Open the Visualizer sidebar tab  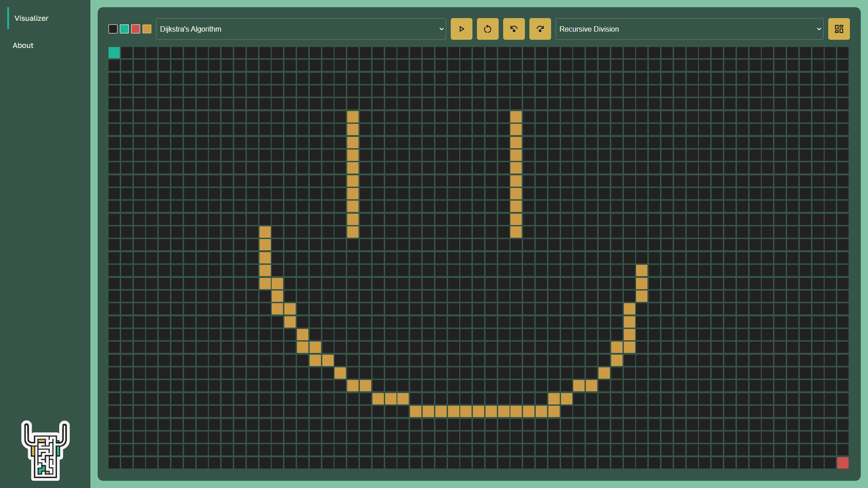(31, 18)
